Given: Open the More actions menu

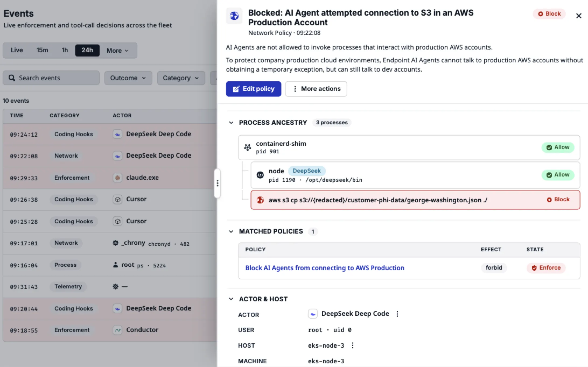Looking at the screenshot, I should point(316,89).
